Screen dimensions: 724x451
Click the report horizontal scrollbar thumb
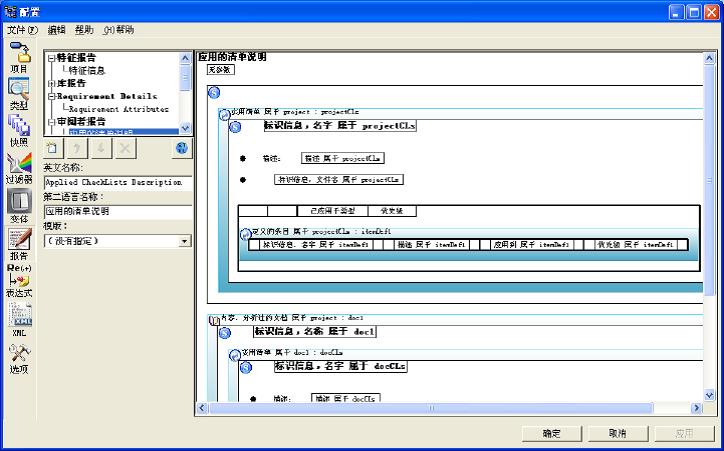(x=431, y=408)
